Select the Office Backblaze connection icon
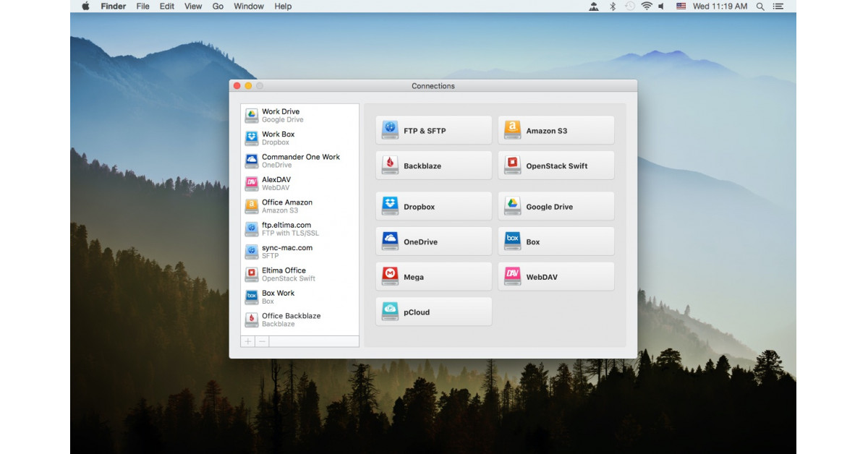The image size is (868, 454). point(252,320)
